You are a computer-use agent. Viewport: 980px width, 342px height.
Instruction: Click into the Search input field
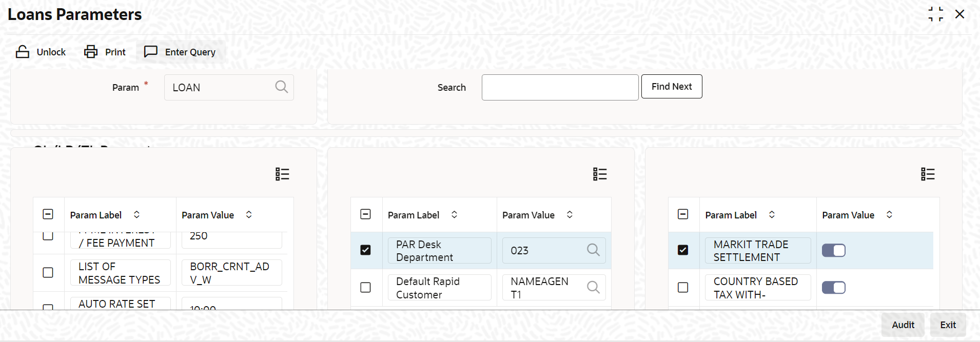pyautogui.click(x=560, y=87)
